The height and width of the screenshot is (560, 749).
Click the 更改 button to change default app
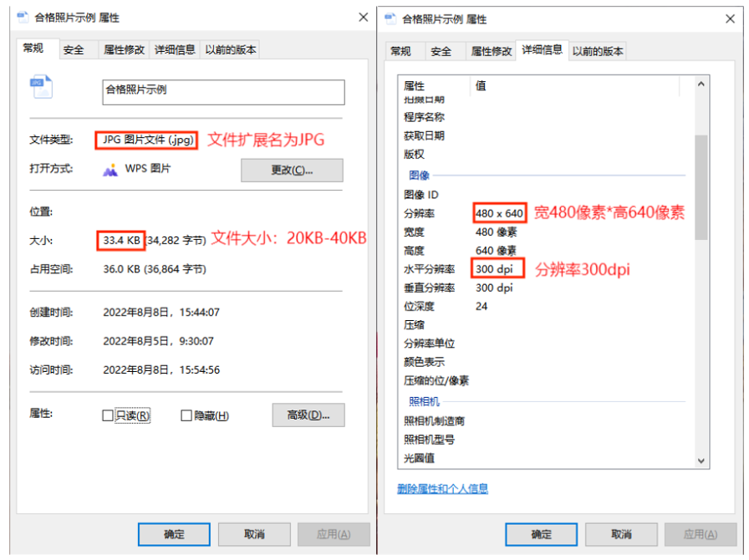tap(292, 171)
